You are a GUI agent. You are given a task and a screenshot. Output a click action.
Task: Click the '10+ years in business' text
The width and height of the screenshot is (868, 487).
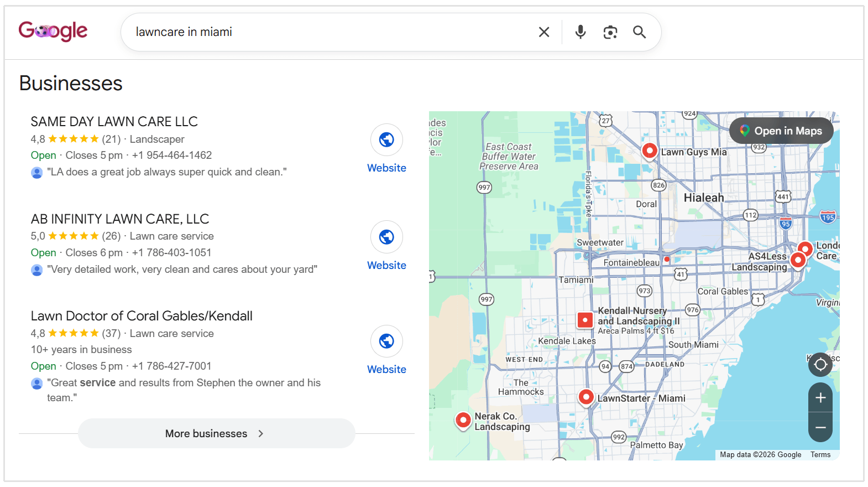point(81,350)
